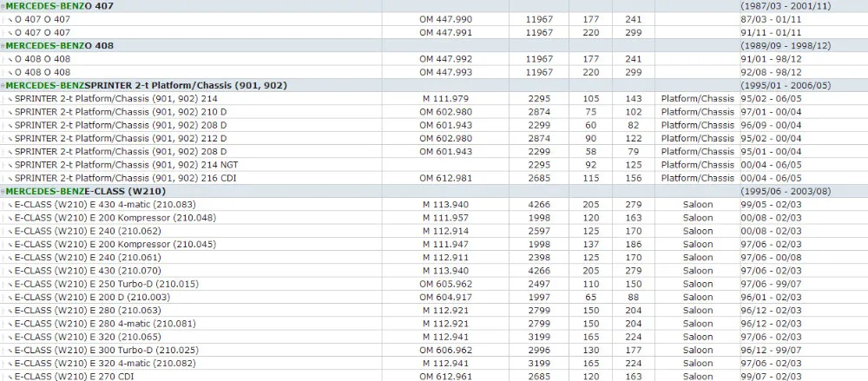Select O 408 row with engine OM 447.993

pos(434,72)
